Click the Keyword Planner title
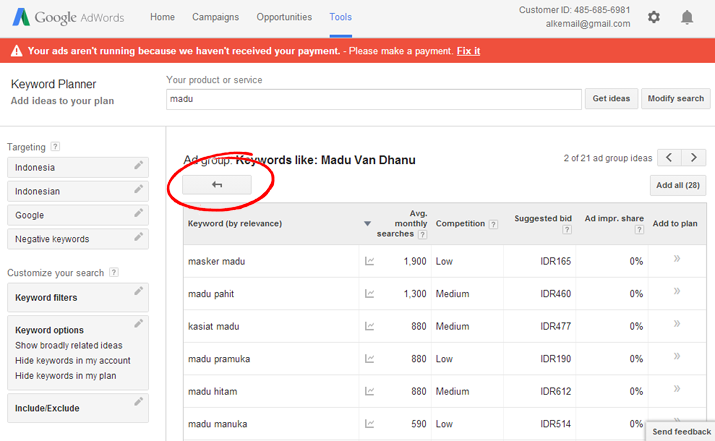The image size is (715, 441). [53, 84]
